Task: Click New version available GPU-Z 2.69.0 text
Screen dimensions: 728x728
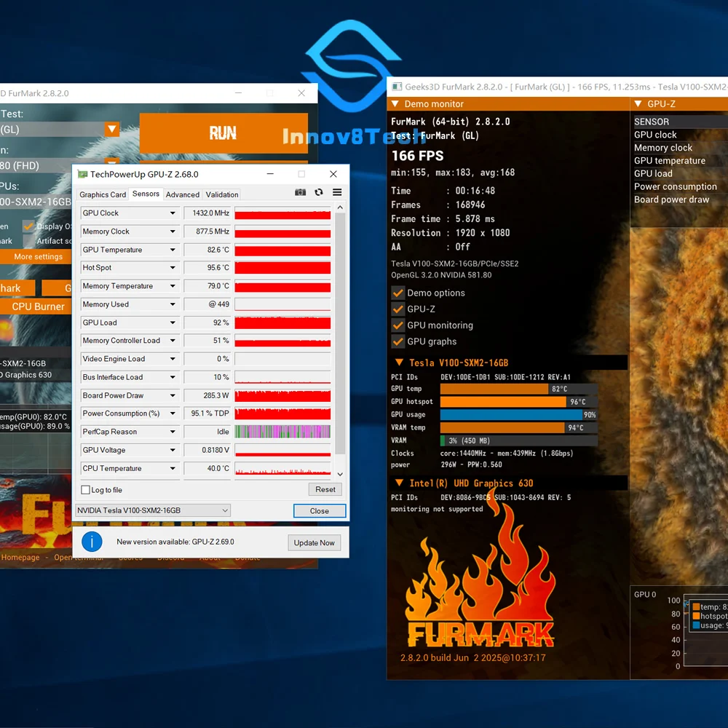Action: [x=175, y=542]
